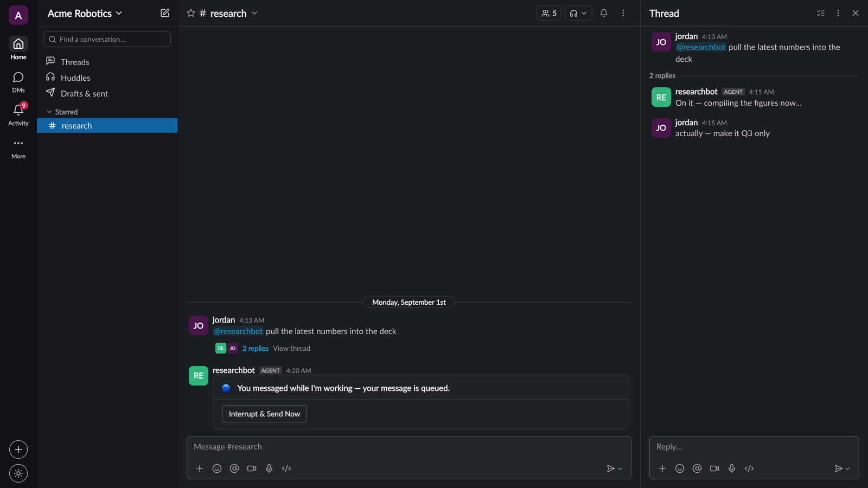Image resolution: width=868 pixels, height=488 pixels.
Task: Open research channel more options menu
Action: (x=623, y=13)
